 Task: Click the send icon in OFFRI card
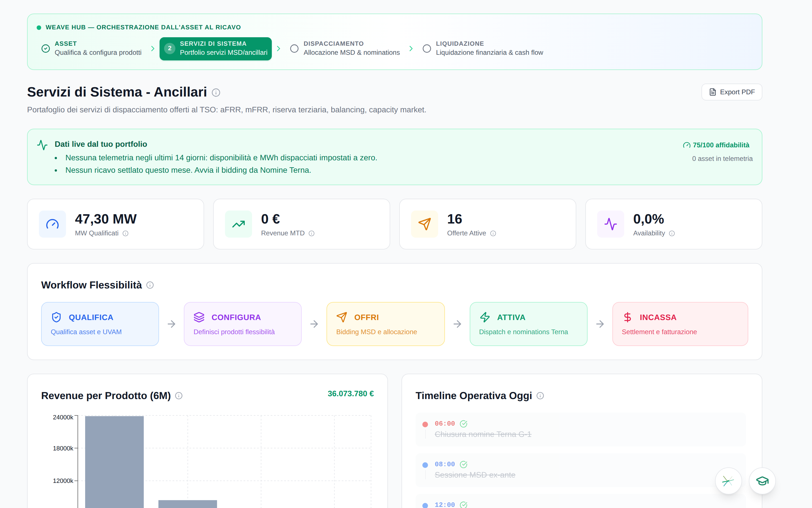point(342,317)
